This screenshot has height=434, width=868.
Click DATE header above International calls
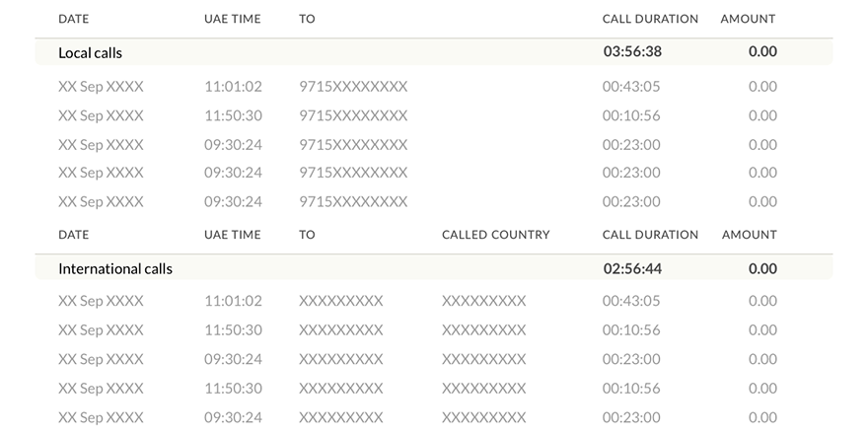[x=73, y=235]
